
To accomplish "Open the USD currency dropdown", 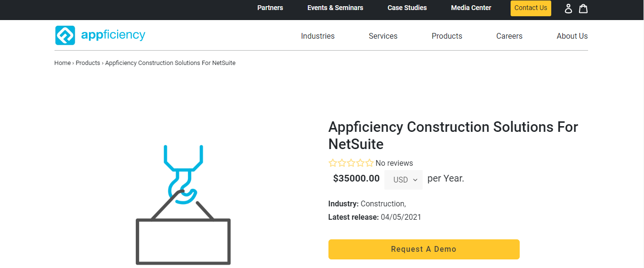I will (404, 180).
